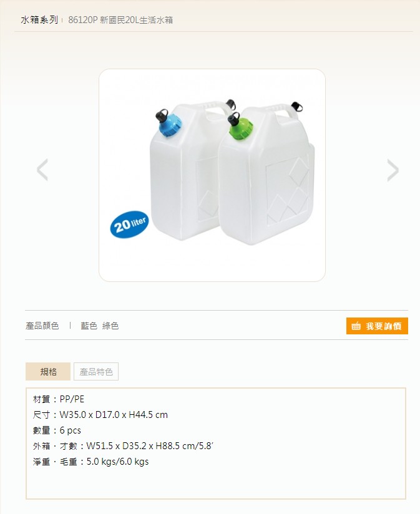Click the main product photo of the water tanks
This screenshot has width=420, height=514.
tap(212, 175)
